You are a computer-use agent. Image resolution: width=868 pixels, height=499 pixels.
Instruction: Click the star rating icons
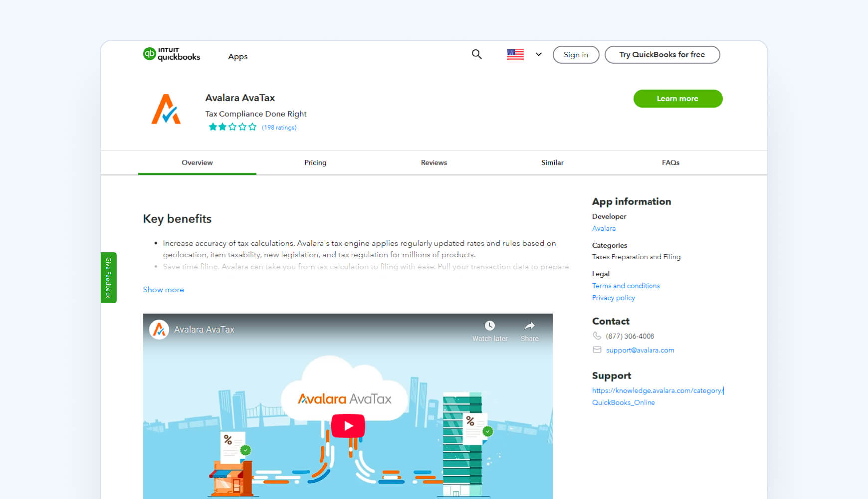click(232, 127)
